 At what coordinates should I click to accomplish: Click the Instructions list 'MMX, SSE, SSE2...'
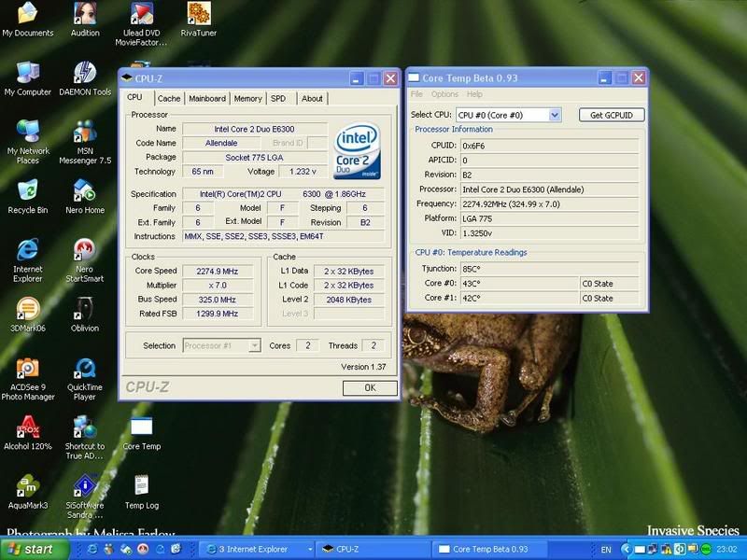pyautogui.click(x=284, y=236)
